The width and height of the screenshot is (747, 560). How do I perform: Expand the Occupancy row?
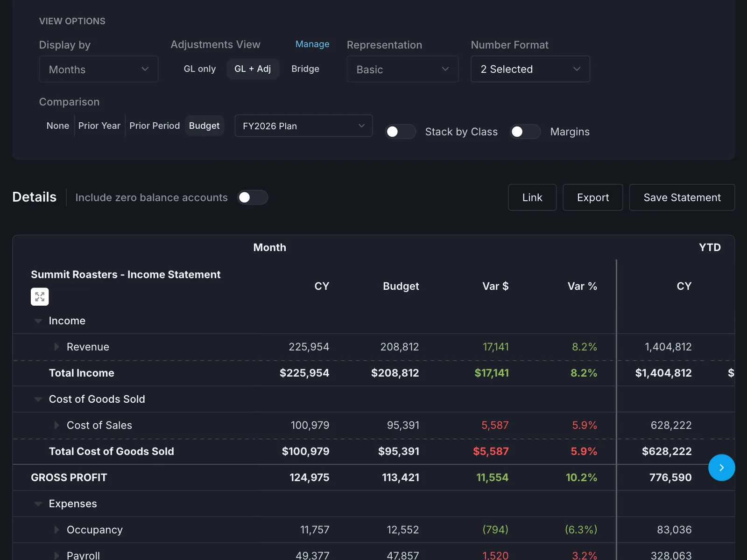[x=56, y=530]
